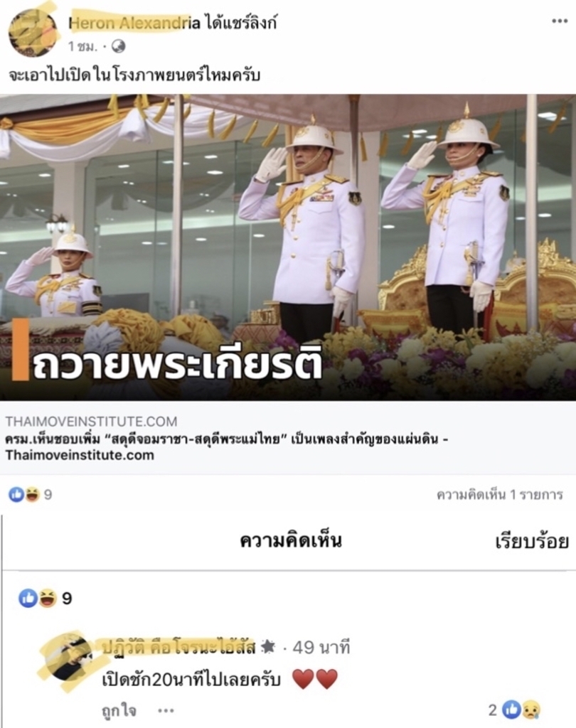The image size is (576, 728).
Task: Open the Heron Alexandria profile name
Action: click(x=134, y=23)
